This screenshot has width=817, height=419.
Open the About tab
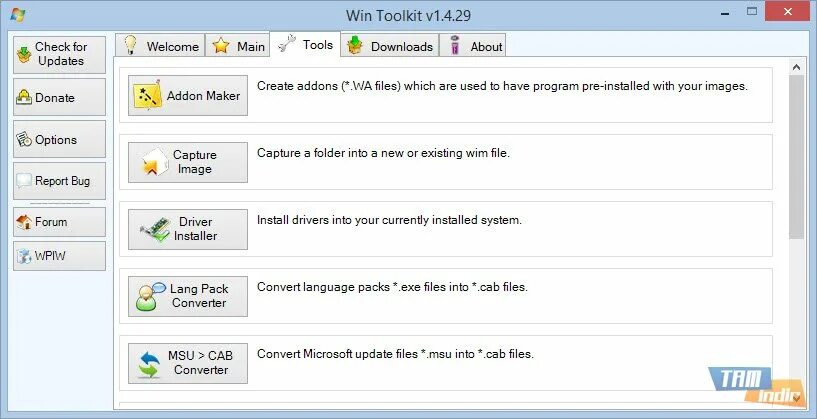point(473,45)
